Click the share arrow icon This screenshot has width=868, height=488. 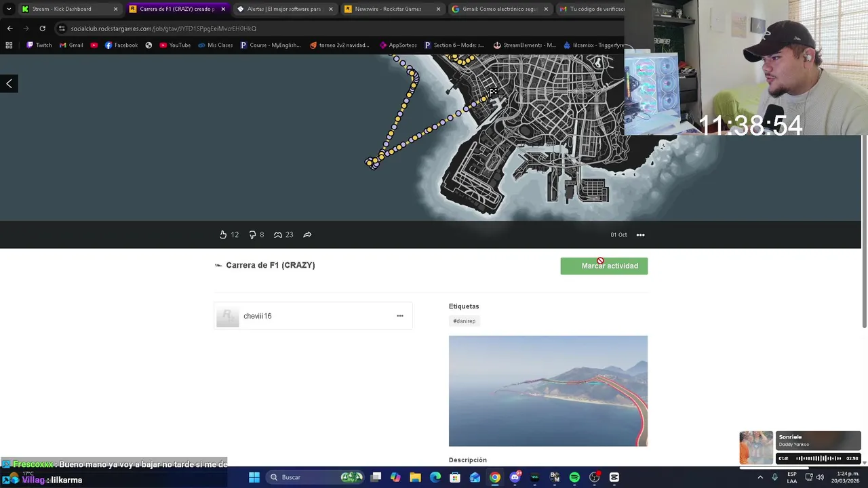coord(307,235)
